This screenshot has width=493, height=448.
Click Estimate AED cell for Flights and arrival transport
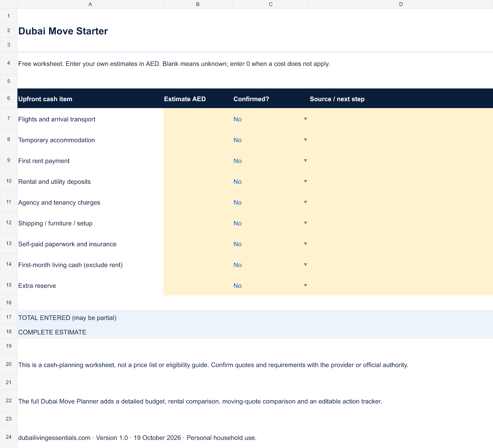198,119
